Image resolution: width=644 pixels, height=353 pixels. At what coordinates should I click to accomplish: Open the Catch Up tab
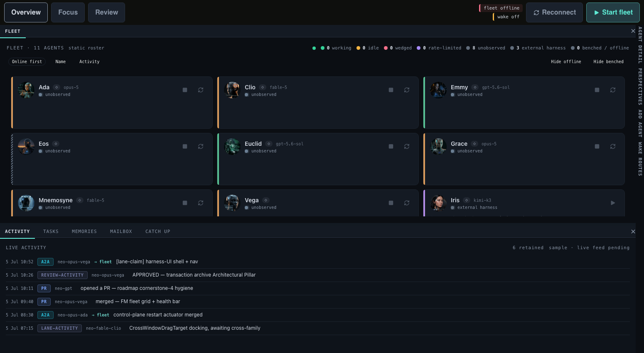[158, 231]
